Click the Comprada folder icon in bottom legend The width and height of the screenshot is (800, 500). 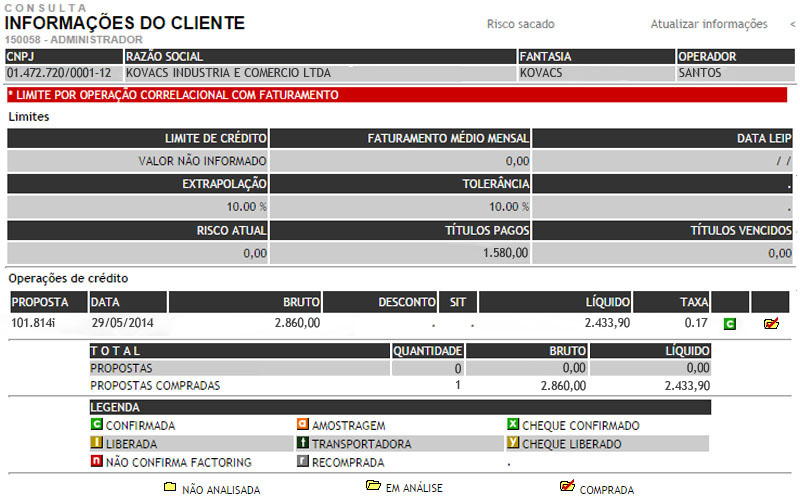tap(567, 487)
